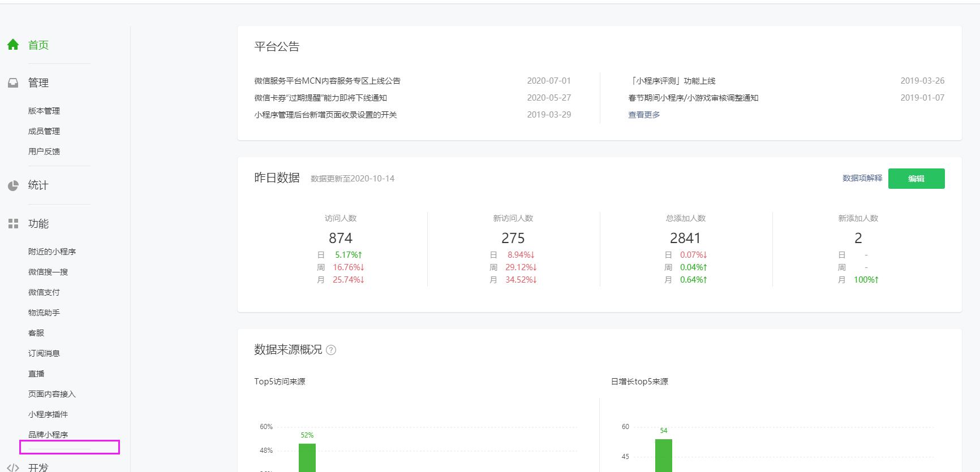980x472 pixels.
Task: Click the inbox icon beside 管理
Action: (13, 83)
